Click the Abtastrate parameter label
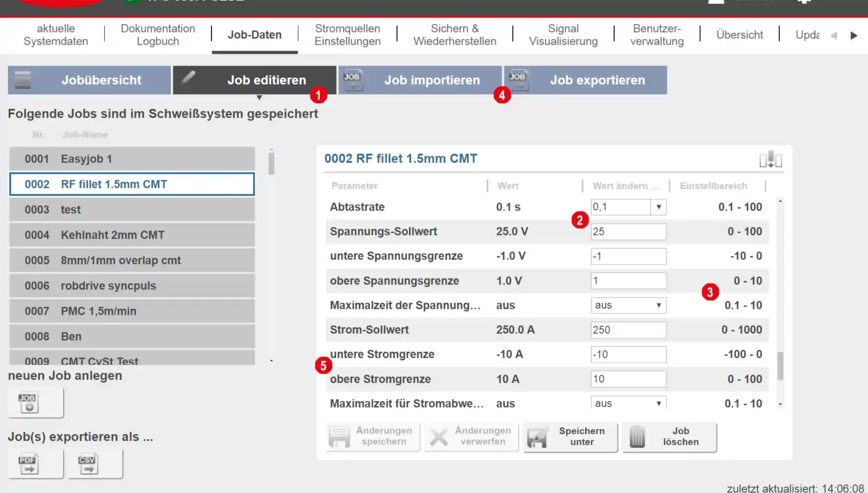The image size is (868, 493). tap(357, 207)
